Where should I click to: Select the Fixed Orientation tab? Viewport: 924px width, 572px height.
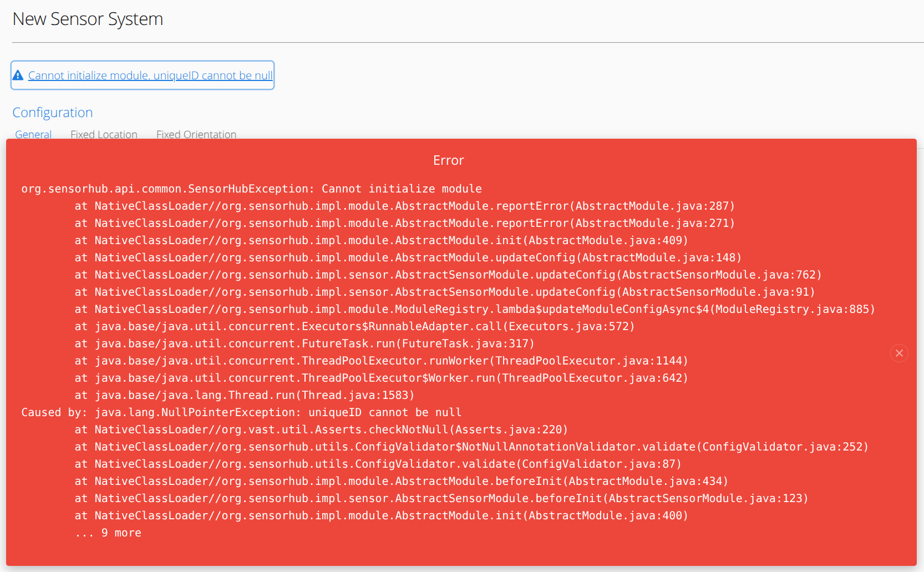pos(196,134)
